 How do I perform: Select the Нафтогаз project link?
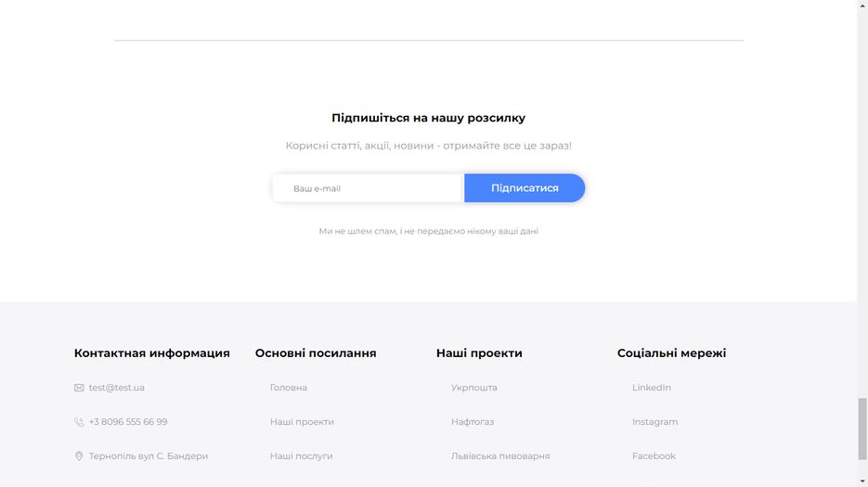pos(473,422)
